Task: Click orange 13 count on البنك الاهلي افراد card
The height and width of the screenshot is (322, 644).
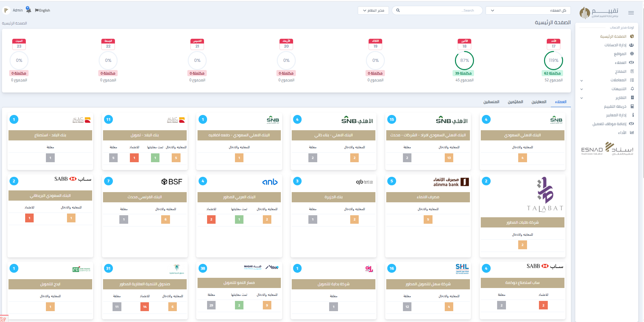Action: coord(449,158)
